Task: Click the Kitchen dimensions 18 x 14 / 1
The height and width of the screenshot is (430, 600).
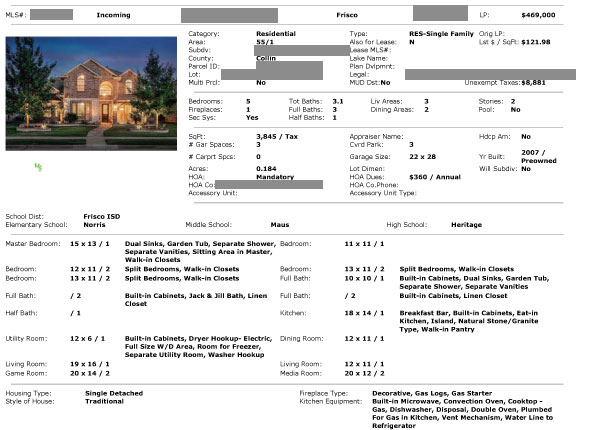Action: [x=364, y=313]
